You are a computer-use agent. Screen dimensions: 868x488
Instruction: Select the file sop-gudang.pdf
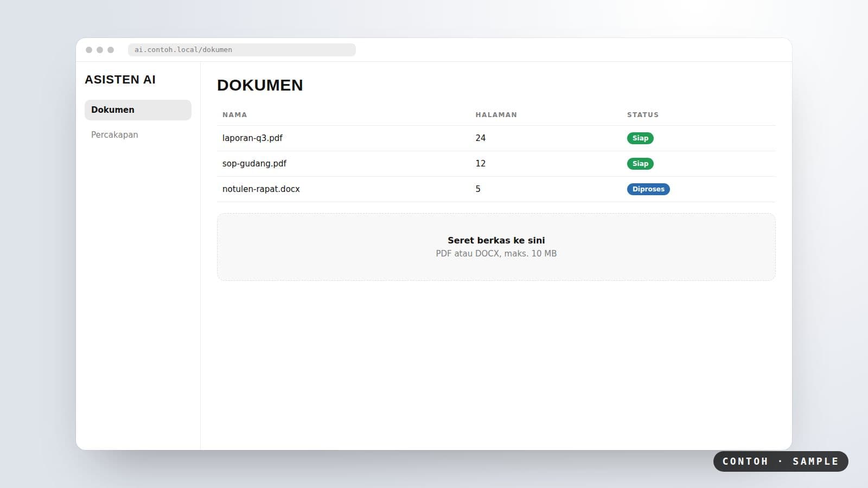coord(254,164)
